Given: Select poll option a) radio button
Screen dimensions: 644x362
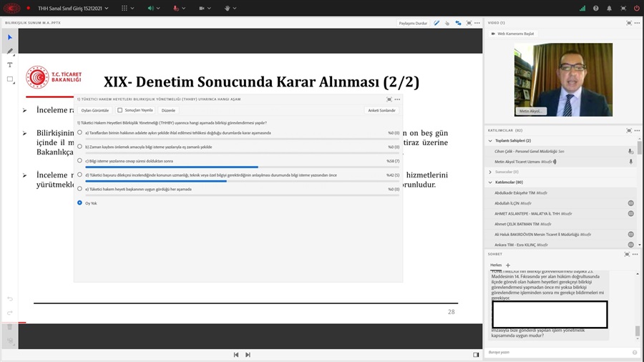Looking at the screenshot, I should (79, 132).
